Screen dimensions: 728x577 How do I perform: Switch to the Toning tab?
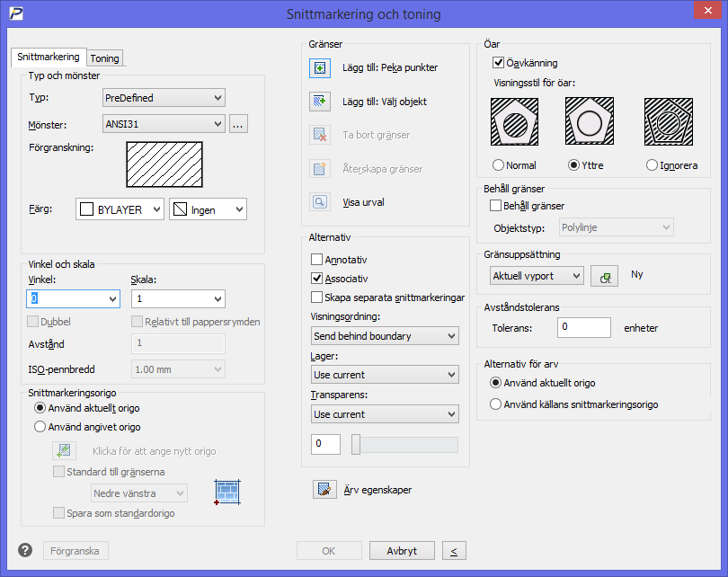(x=105, y=58)
